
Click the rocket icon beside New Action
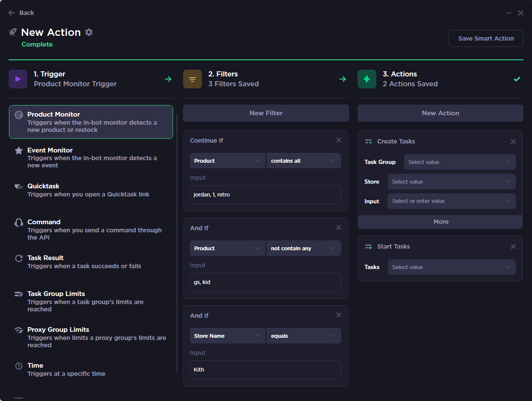click(x=13, y=32)
